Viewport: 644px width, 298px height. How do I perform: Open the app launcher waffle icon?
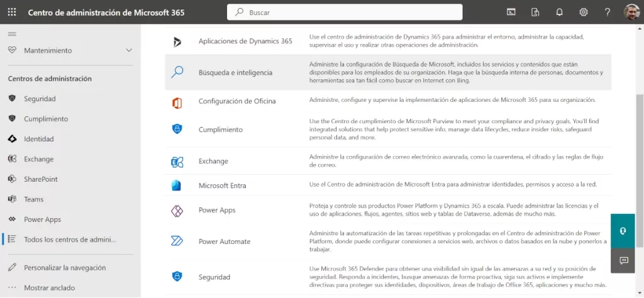click(x=12, y=12)
